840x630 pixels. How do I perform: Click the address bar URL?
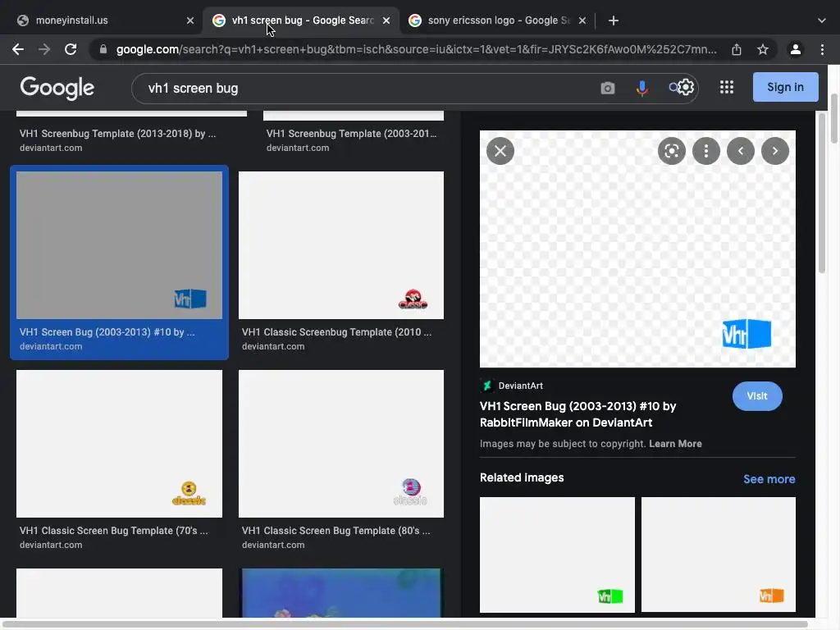(x=416, y=49)
